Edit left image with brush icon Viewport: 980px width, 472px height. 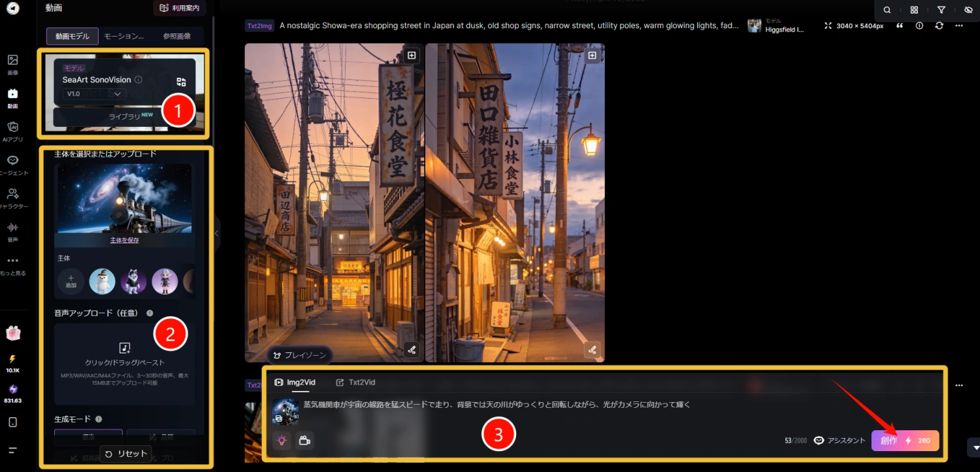[x=412, y=350]
